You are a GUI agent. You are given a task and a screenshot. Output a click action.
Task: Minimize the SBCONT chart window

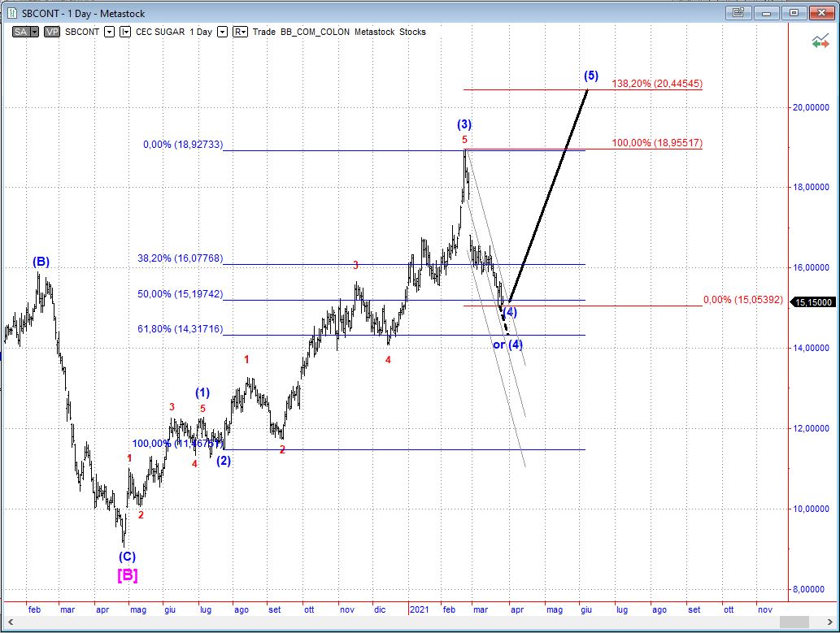pyautogui.click(x=766, y=13)
